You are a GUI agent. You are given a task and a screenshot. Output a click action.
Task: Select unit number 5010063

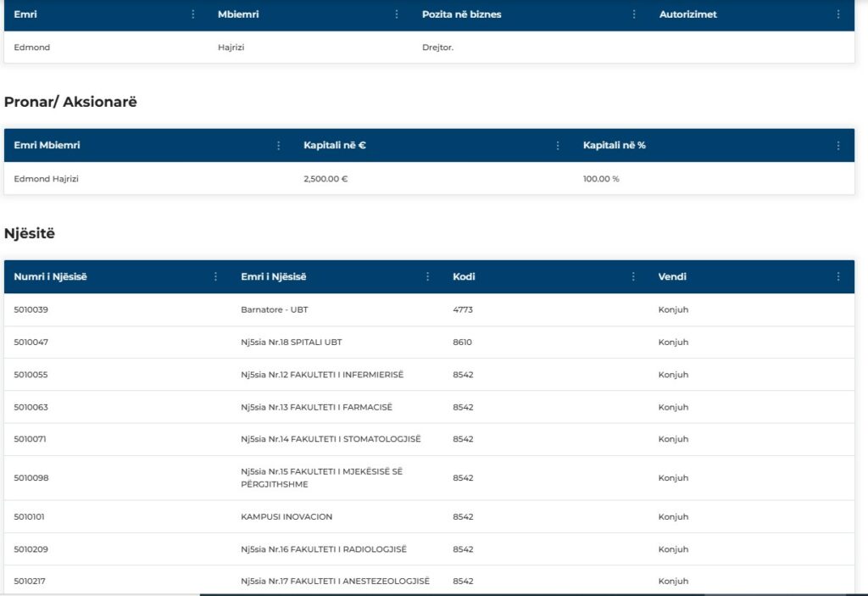coord(31,407)
